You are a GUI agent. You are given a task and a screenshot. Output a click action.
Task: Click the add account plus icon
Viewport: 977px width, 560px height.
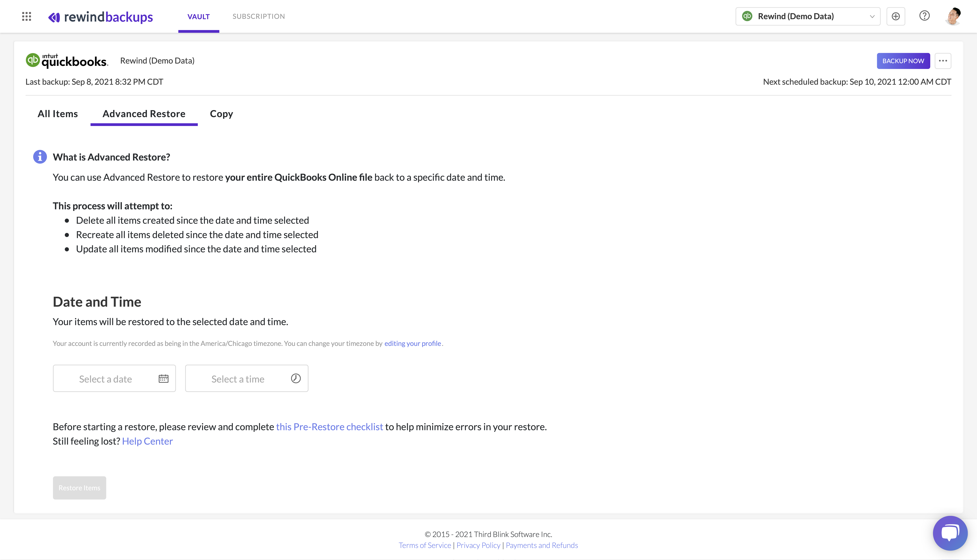point(896,16)
